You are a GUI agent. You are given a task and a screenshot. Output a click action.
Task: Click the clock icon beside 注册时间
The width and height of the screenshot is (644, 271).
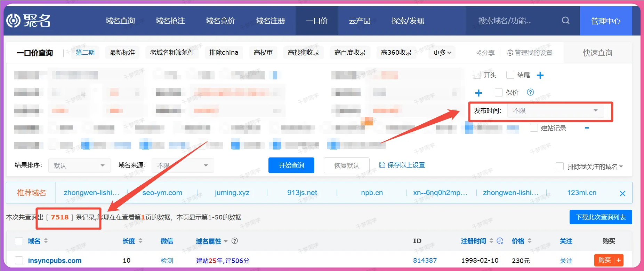pyautogui.click(x=500, y=241)
